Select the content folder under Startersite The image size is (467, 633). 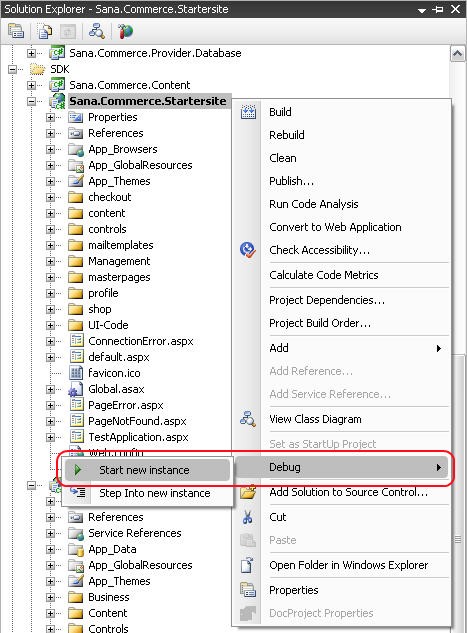point(107,213)
